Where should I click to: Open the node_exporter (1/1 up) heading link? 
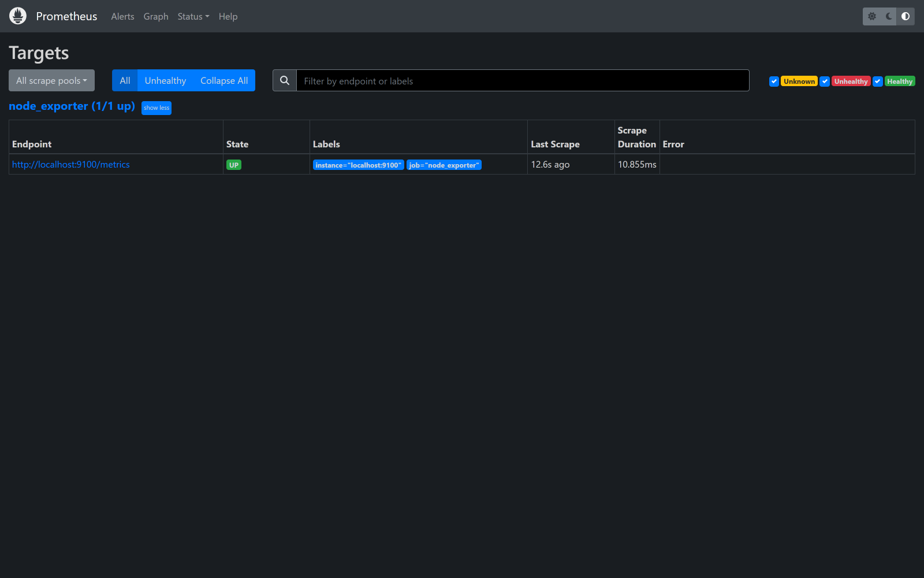(x=72, y=106)
